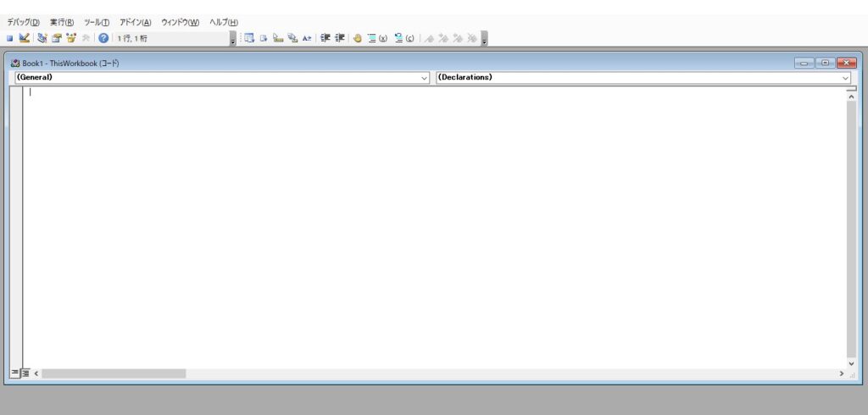This screenshot has width=868, height=415.
Task: Open the ウィンドウ(W) menu
Action: [180, 22]
